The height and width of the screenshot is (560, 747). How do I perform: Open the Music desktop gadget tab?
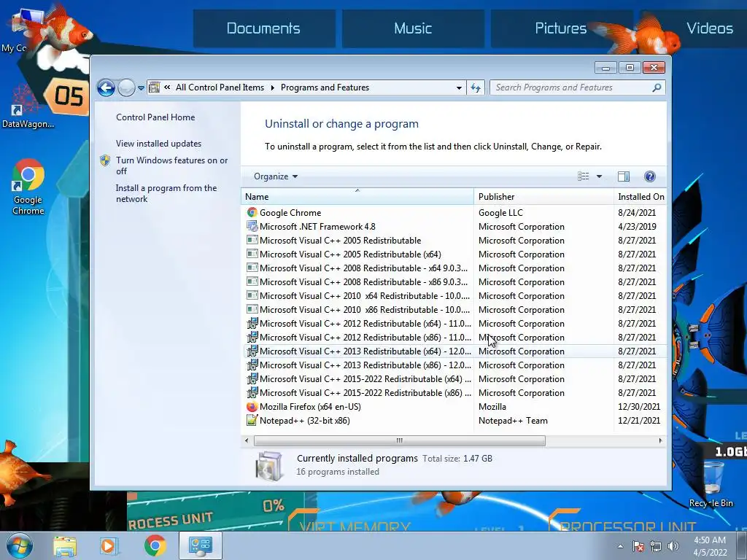tap(413, 28)
